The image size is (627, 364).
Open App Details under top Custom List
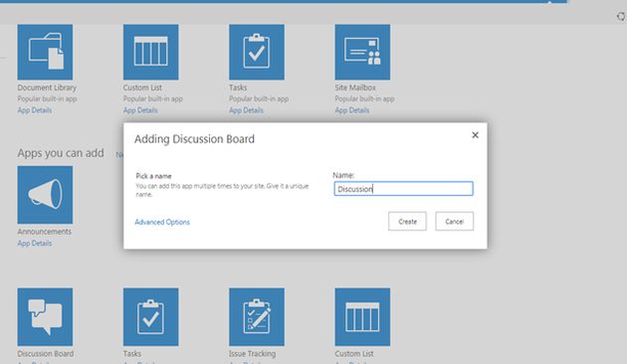(x=140, y=110)
